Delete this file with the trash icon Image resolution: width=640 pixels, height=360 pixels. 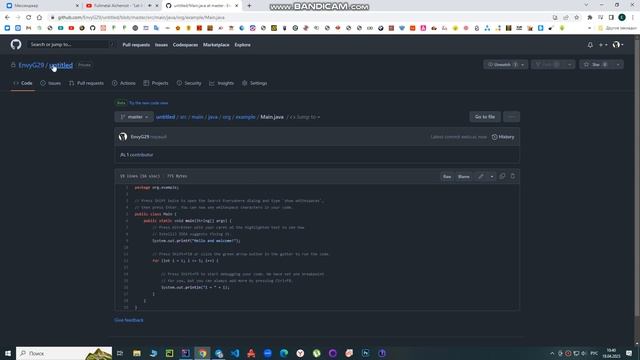point(513,176)
